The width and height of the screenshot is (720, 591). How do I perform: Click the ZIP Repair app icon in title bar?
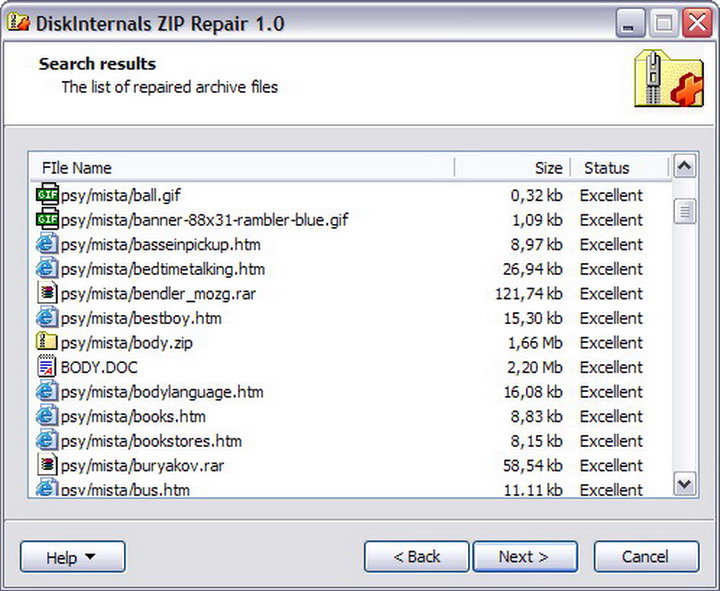pyautogui.click(x=18, y=23)
